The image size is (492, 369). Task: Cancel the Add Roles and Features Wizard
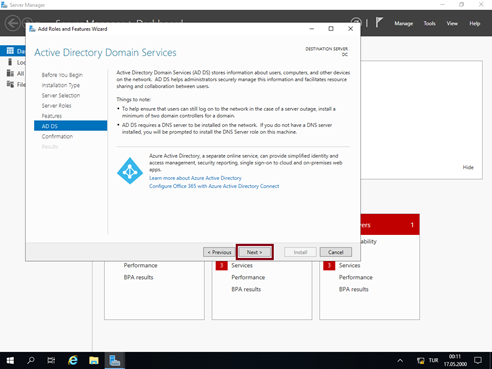336,252
